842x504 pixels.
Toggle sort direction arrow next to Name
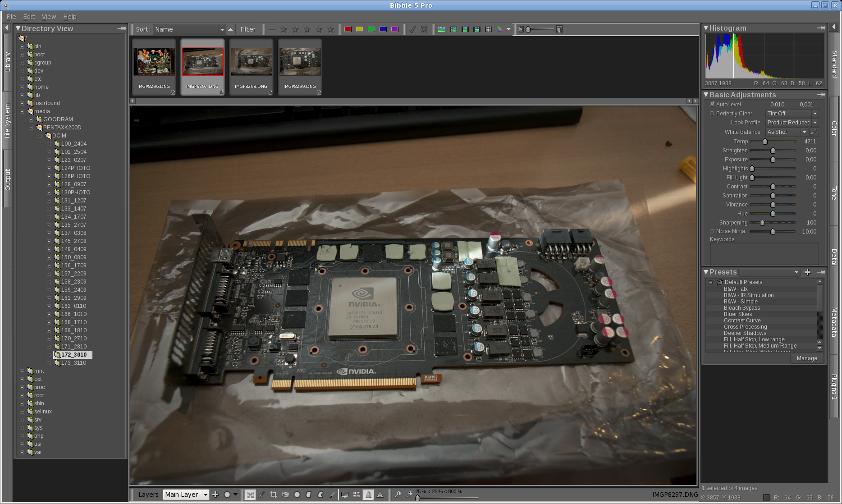pyautogui.click(x=231, y=29)
